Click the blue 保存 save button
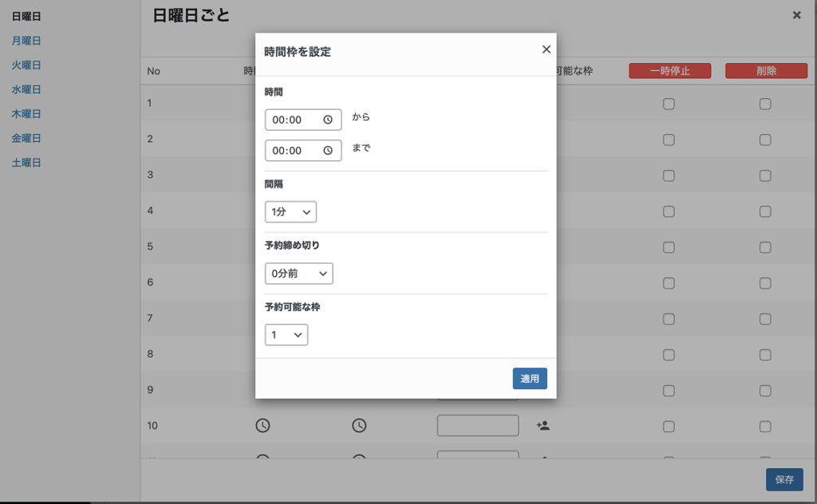This screenshot has height=504, width=817. (x=783, y=479)
